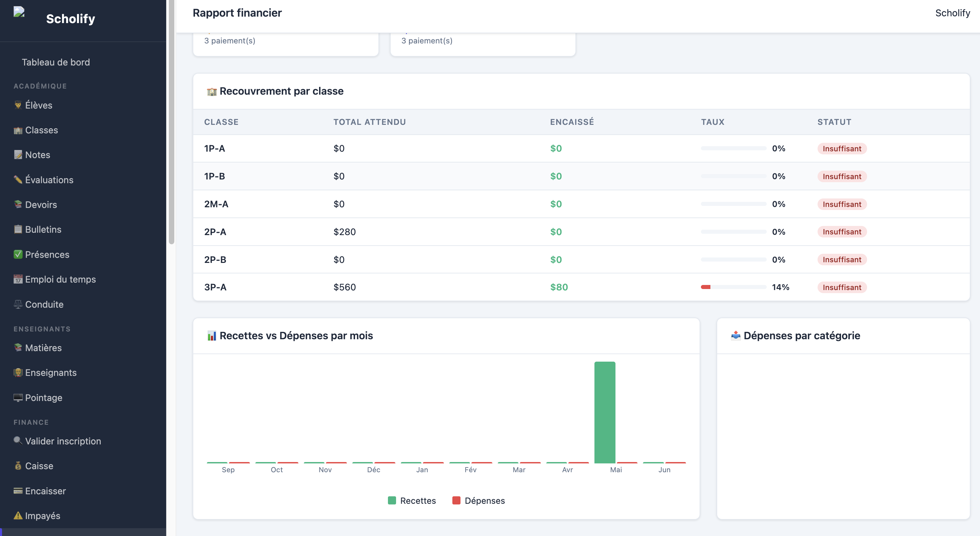
Task: Open Tableau de bord menu item
Action: [x=56, y=62]
